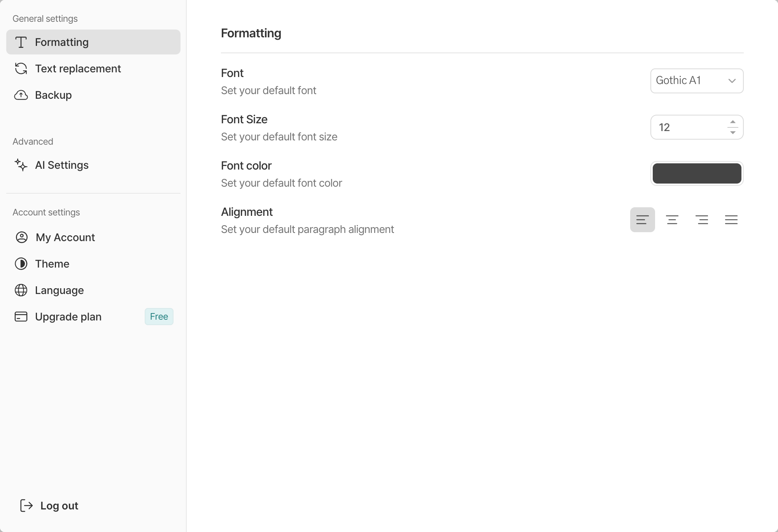Select right paragraph alignment
This screenshot has width=778, height=532.
click(x=702, y=220)
